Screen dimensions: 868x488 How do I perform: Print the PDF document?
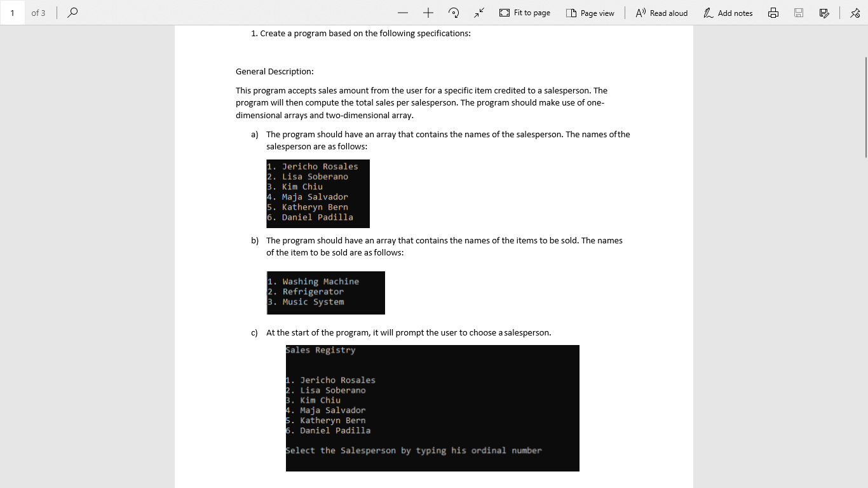coord(773,12)
